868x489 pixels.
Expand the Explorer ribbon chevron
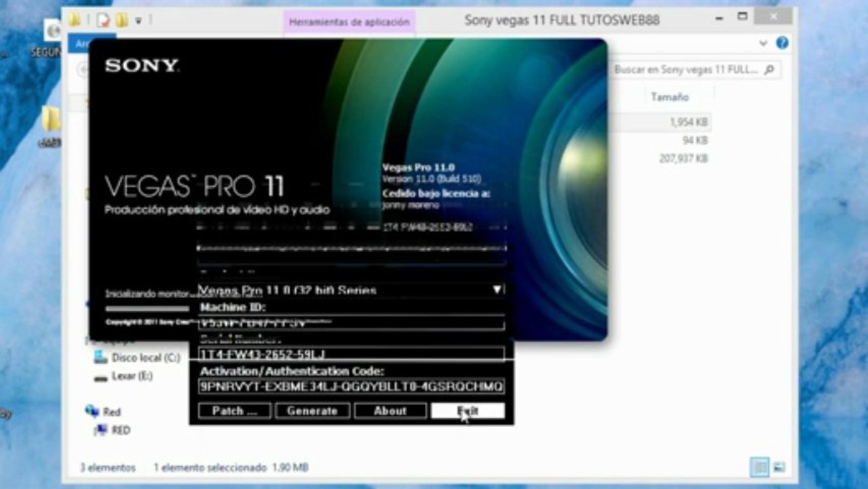[x=763, y=43]
